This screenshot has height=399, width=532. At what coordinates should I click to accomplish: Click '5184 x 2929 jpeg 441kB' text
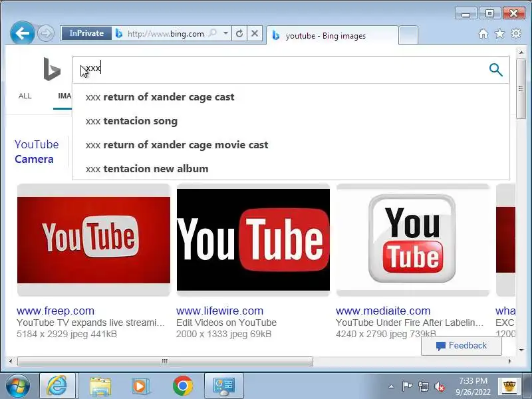pos(66,334)
